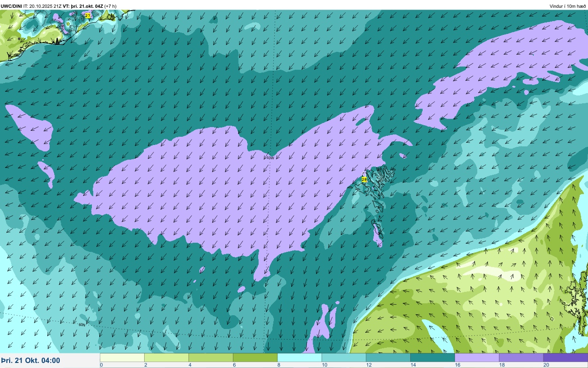Click the legend value '0'

point(101,365)
